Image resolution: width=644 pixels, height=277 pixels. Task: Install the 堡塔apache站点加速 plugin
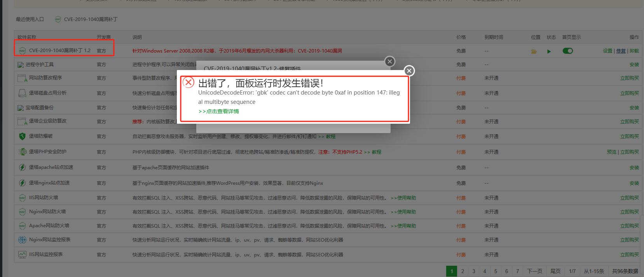pos(634,168)
